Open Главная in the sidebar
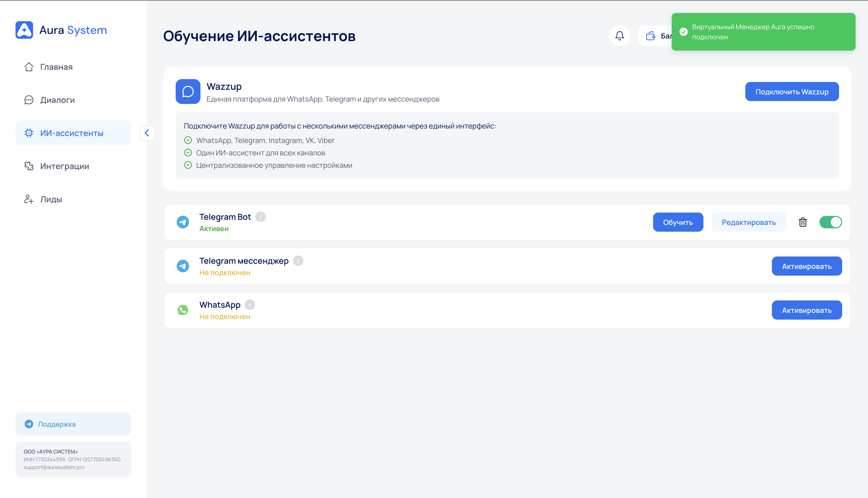The width and height of the screenshot is (868, 498). pyautogui.click(x=56, y=67)
